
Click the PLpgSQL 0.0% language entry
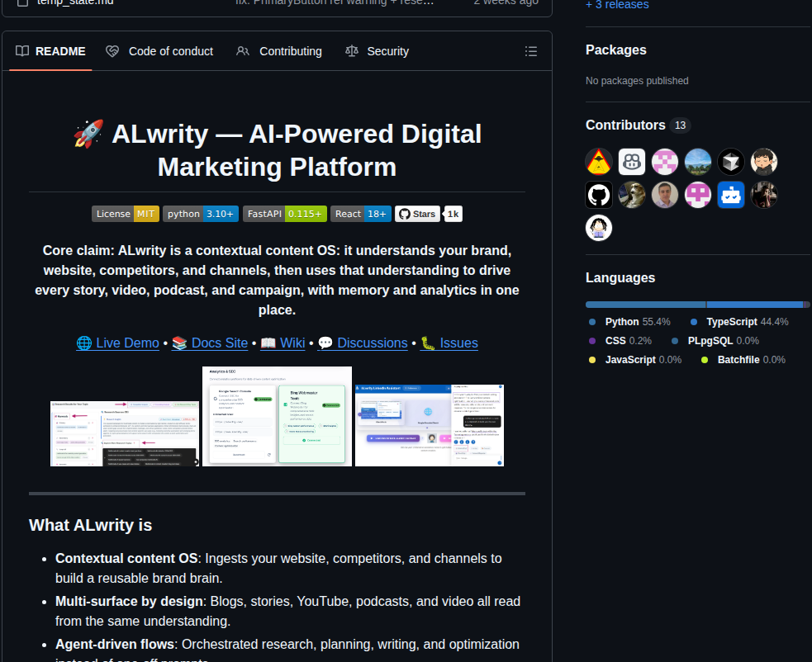click(715, 341)
